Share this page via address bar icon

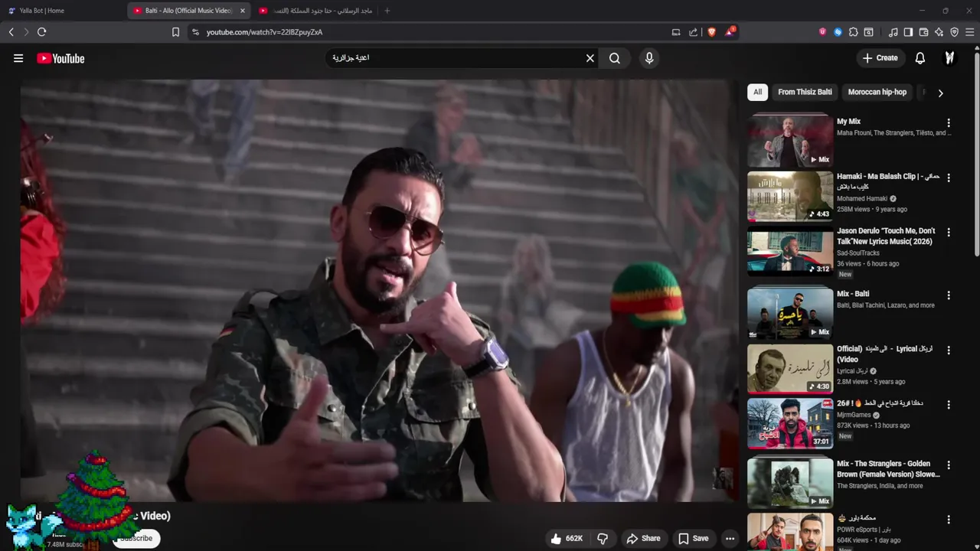[x=694, y=32]
